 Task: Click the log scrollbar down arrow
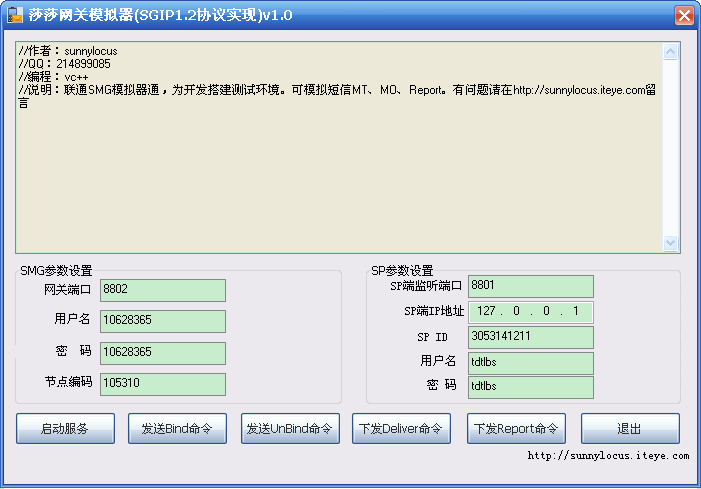tap(670, 243)
